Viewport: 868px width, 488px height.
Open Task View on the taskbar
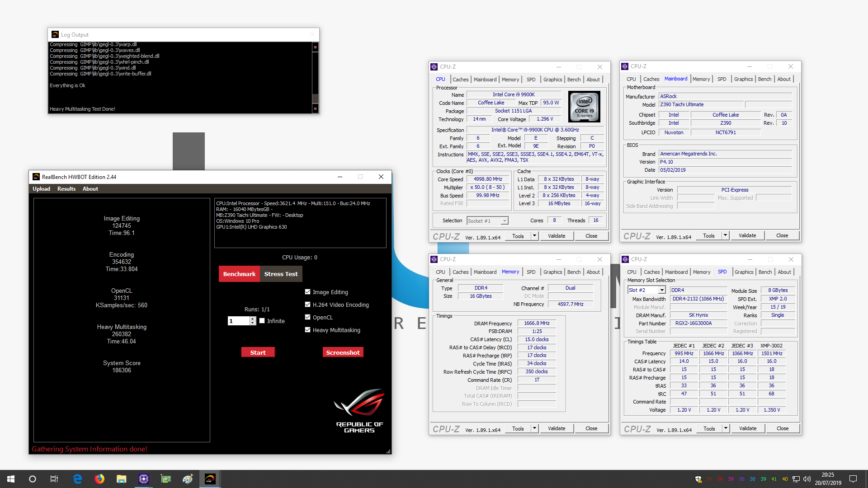54,479
